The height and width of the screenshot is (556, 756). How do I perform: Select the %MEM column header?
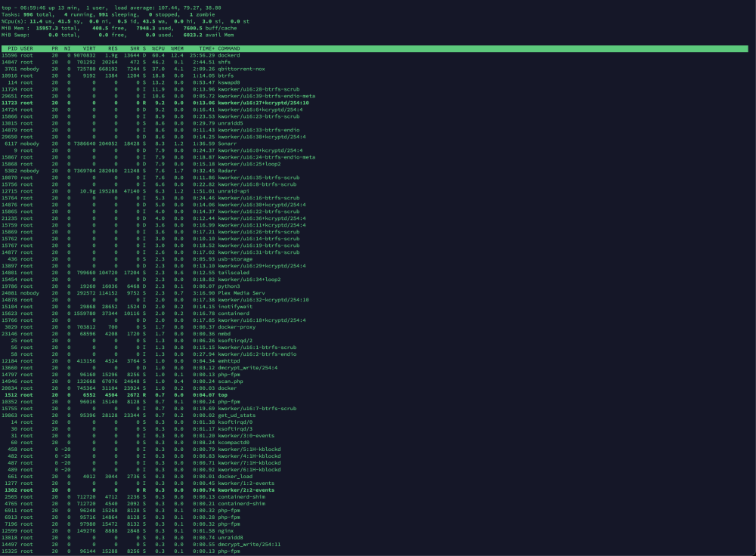[x=177, y=48]
